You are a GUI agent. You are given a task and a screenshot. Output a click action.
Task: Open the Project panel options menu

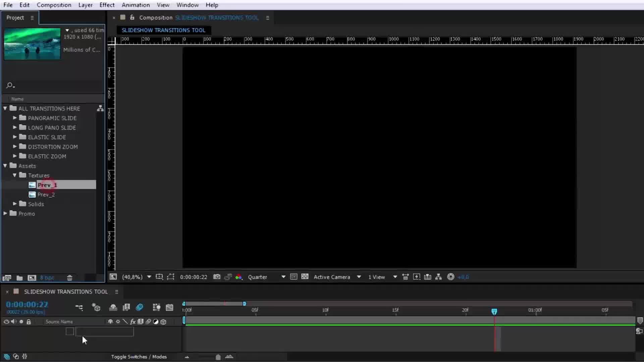click(x=32, y=18)
